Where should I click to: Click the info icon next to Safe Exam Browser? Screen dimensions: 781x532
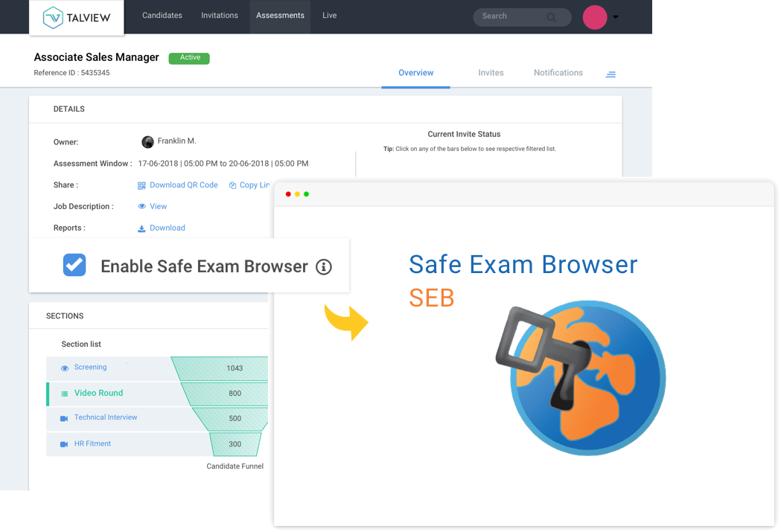(324, 267)
